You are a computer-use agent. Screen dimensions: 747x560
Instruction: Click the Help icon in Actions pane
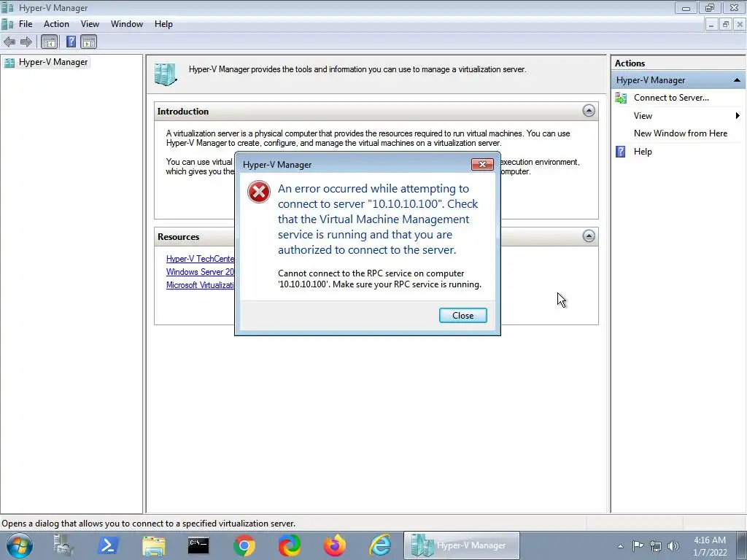[620, 152]
